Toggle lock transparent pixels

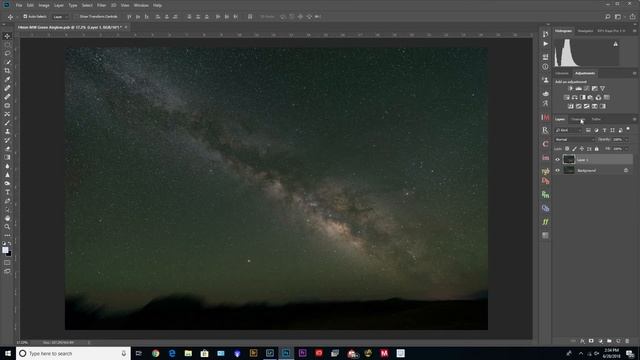[567, 149]
